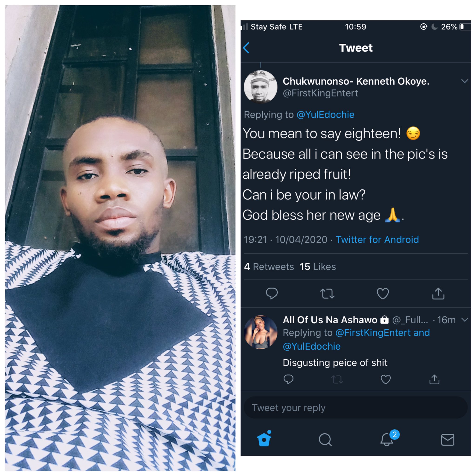The width and height of the screenshot is (476, 476).
Task: Tap the back arrow in Tweet header
Action: (x=246, y=48)
